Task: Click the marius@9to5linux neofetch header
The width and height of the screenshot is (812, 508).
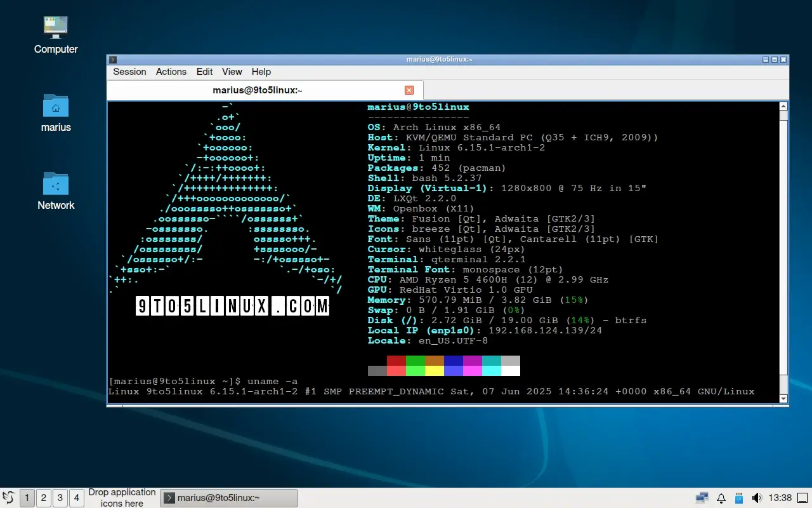Action: (x=418, y=107)
